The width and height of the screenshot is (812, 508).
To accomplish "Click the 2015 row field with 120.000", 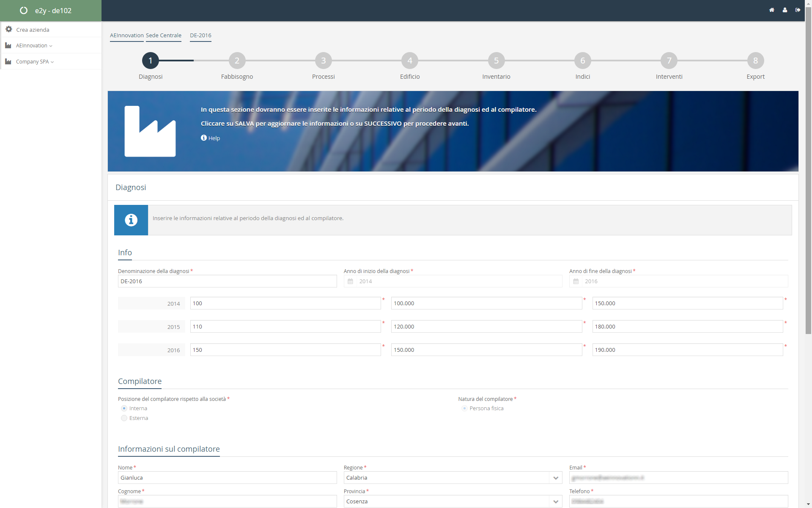I will coord(486,326).
